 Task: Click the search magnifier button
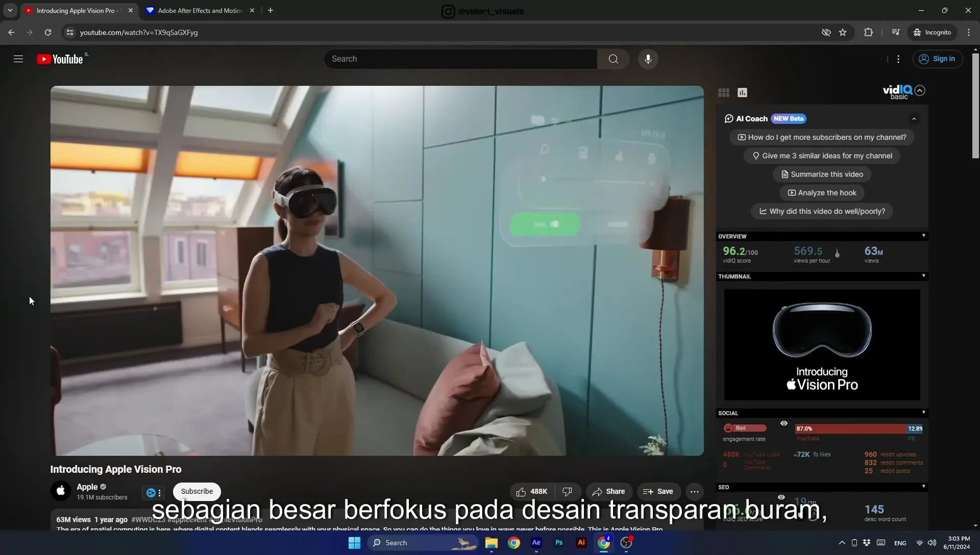614,59
